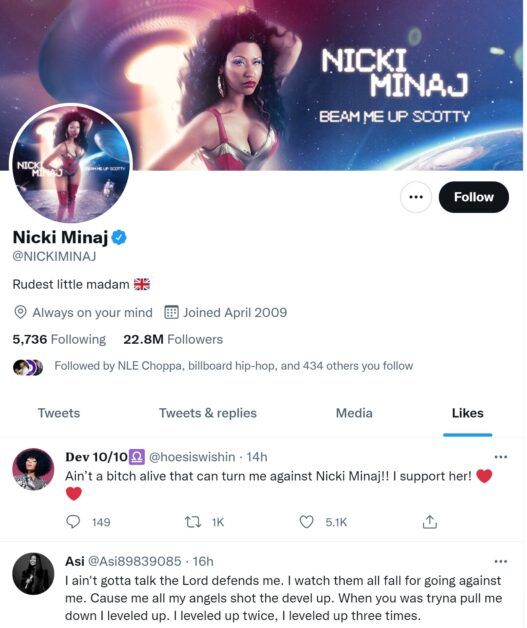Retweet the tweet from @hoesiswishin
Viewport: 527px width, 628px height.
(x=193, y=521)
